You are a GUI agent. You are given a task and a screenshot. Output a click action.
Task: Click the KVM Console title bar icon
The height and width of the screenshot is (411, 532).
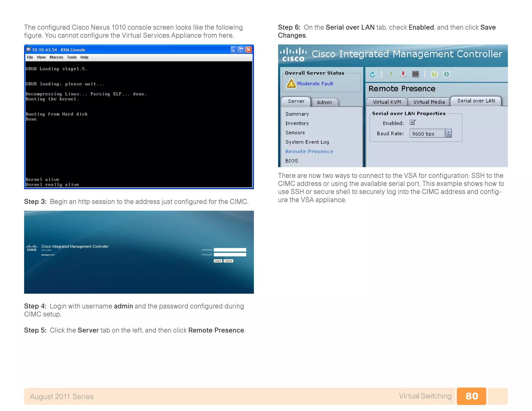[x=29, y=50]
